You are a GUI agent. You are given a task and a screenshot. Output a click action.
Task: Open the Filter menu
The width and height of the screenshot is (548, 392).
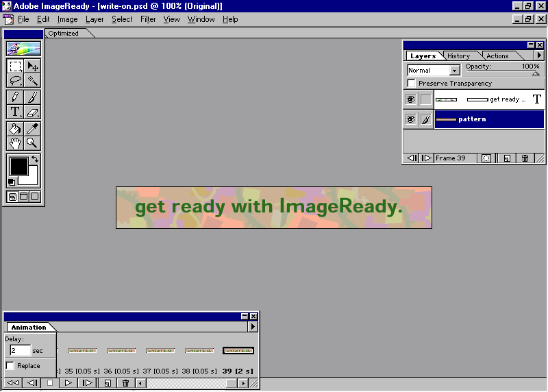[148, 19]
